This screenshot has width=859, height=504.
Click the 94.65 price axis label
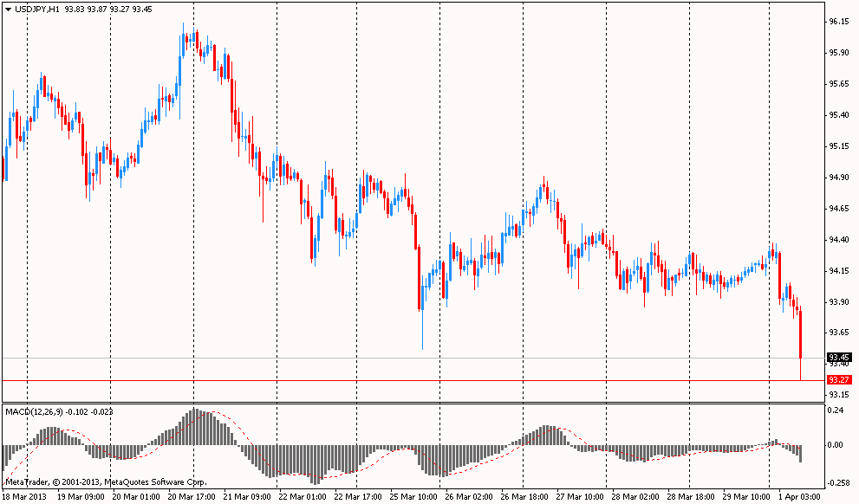pos(839,209)
